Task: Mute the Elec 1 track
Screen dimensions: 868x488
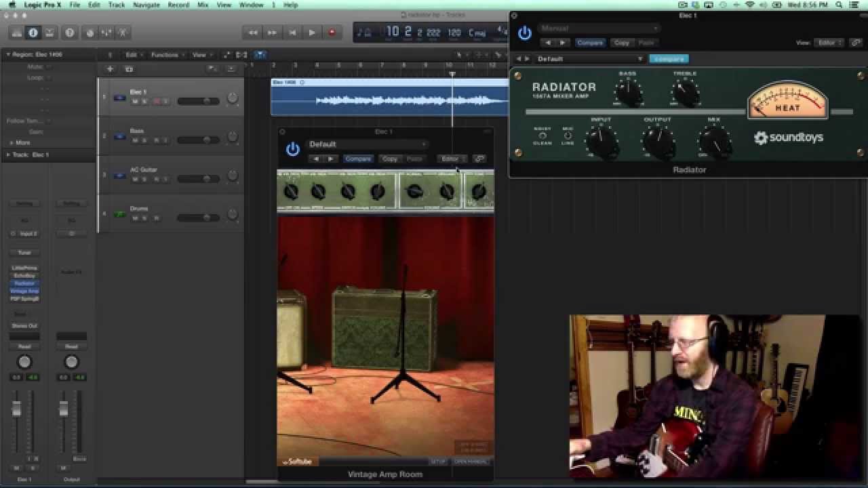Action: click(x=134, y=102)
